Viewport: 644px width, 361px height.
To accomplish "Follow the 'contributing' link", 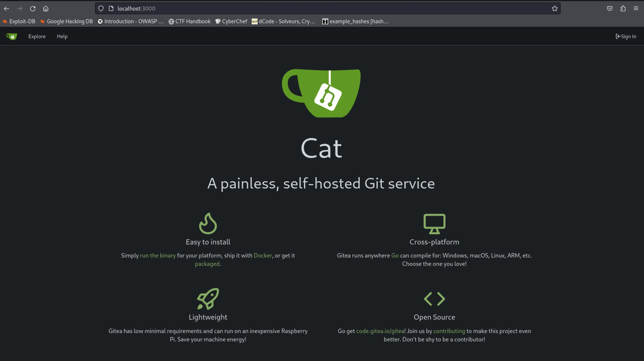I will 449,331.
